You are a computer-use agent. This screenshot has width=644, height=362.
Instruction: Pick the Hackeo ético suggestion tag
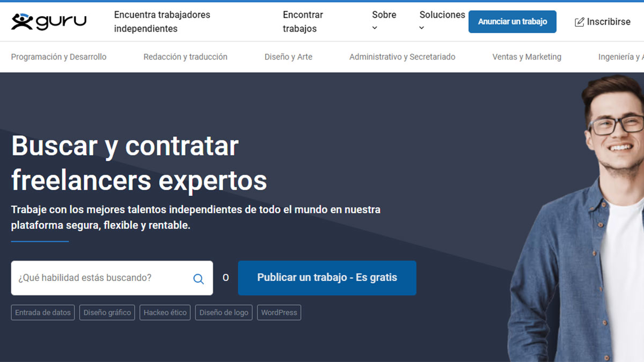[x=165, y=313]
